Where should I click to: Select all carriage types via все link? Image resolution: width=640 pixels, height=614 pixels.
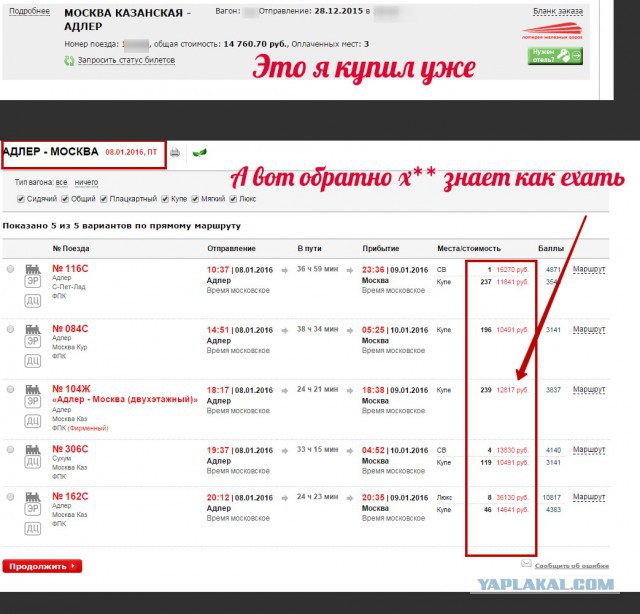(x=61, y=183)
